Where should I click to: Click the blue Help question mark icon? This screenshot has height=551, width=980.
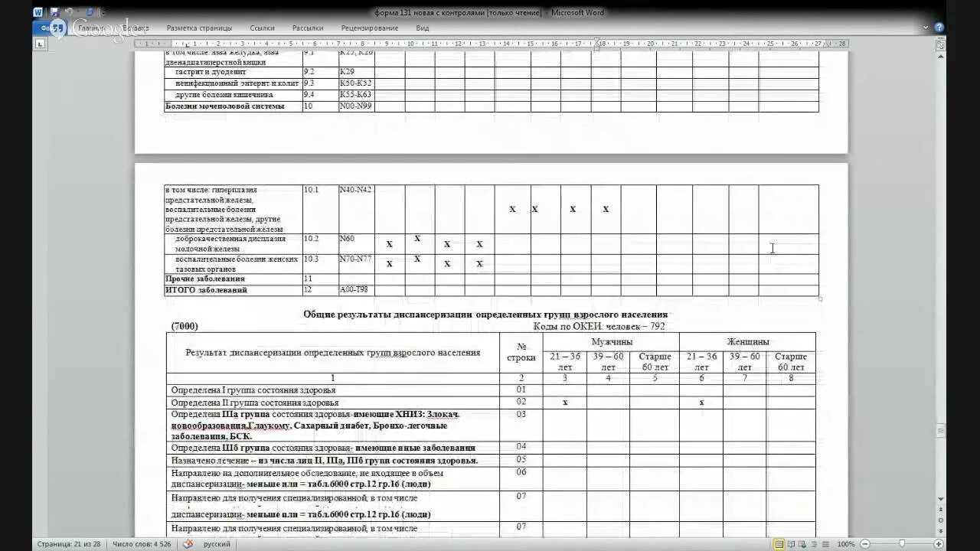coord(939,28)
